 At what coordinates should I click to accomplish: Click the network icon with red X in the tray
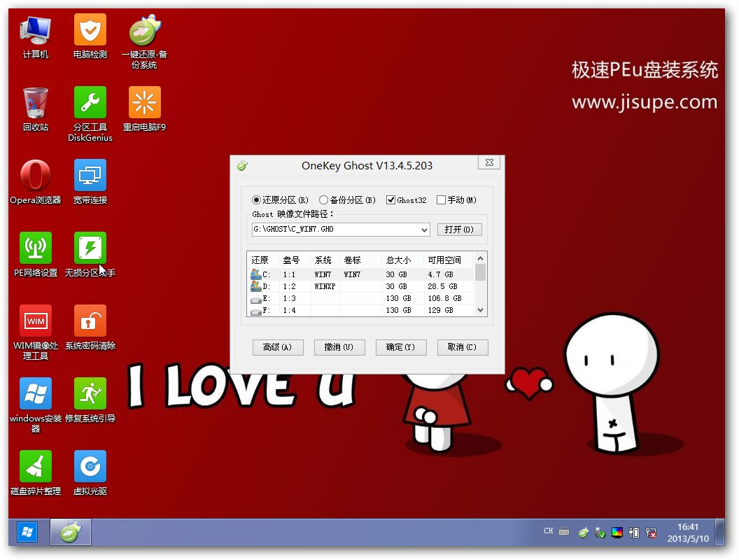(x=651, y=533)
